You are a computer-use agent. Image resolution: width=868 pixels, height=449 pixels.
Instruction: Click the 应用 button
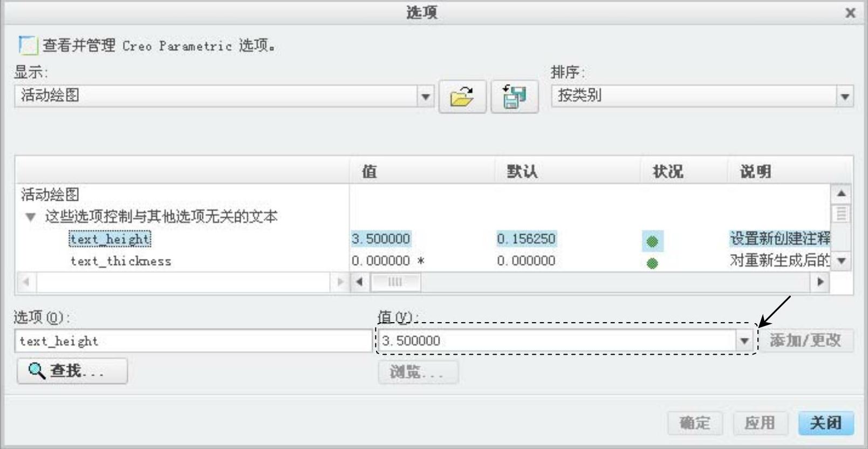point(760,423)
